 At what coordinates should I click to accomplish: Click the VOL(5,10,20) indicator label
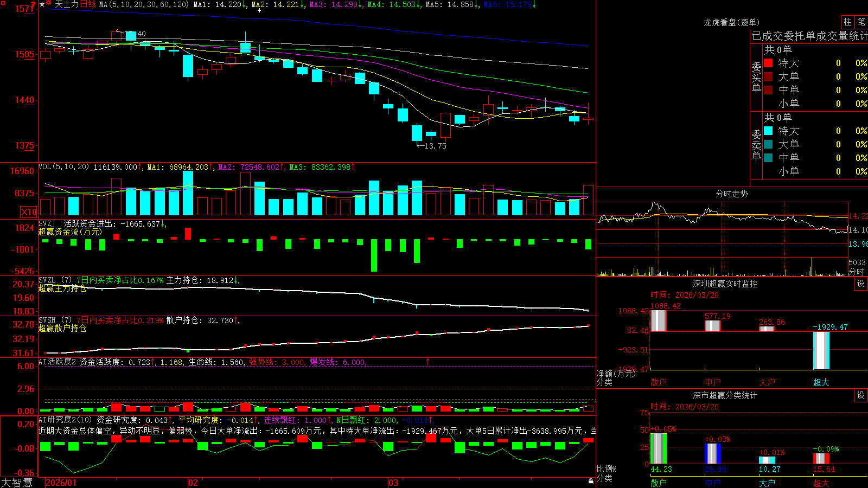point(63,167)
